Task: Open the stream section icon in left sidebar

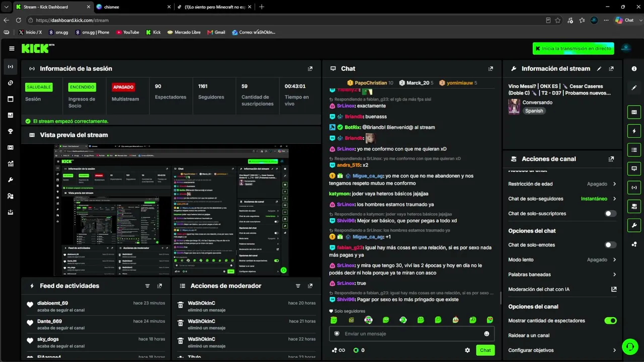Action: 11,67
